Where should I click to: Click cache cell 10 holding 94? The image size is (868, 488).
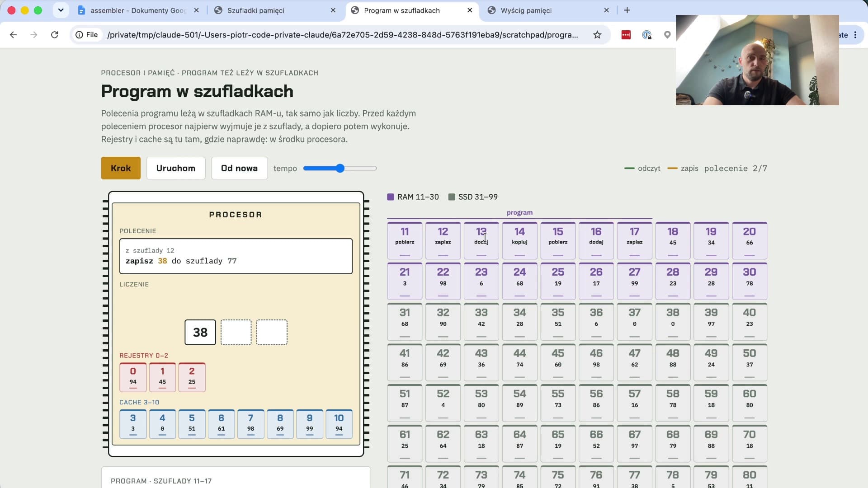[339, 424]
